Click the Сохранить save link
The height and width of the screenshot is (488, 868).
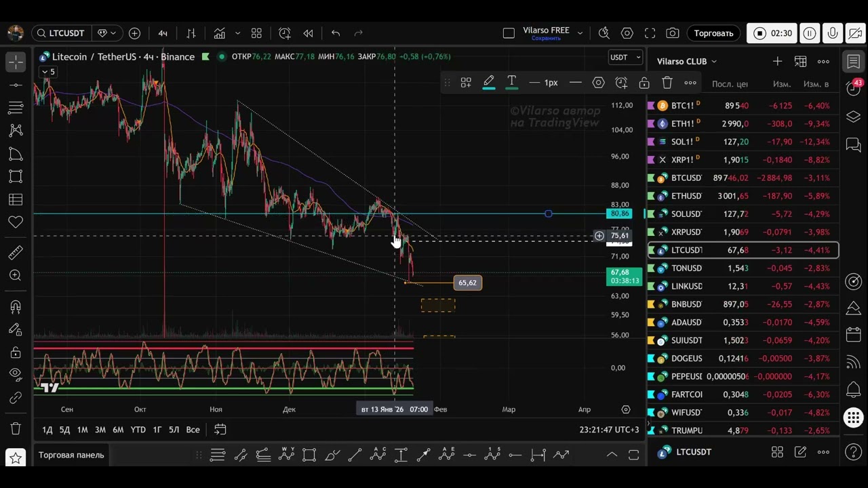(546, 39)
